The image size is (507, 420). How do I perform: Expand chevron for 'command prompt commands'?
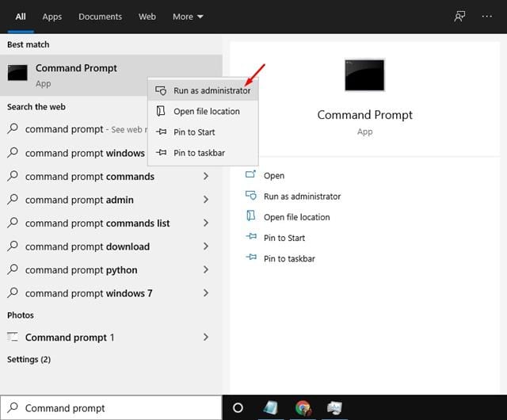click(x=206, y=177)
